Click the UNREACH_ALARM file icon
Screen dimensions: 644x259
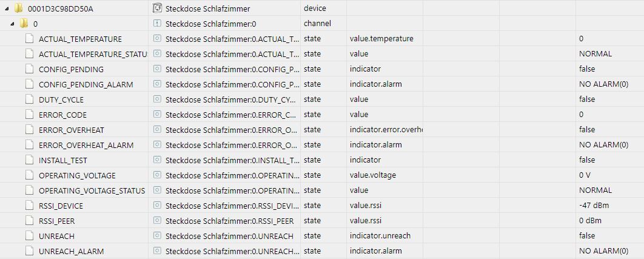pyautogui.click(x=29, y=251)
